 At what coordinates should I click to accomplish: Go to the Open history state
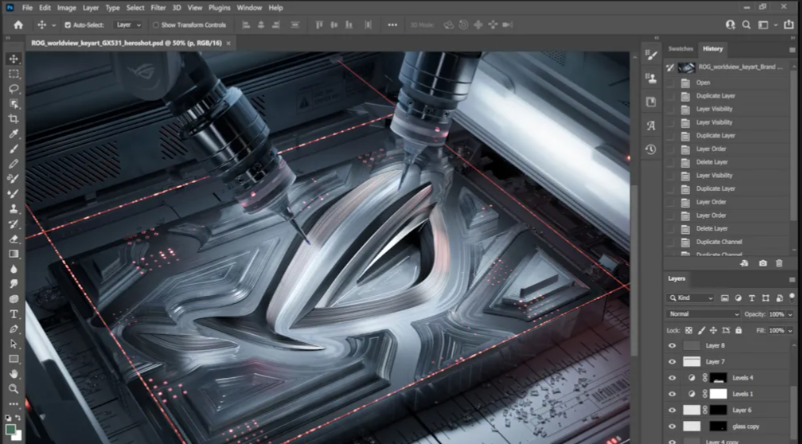coord(703,82)
